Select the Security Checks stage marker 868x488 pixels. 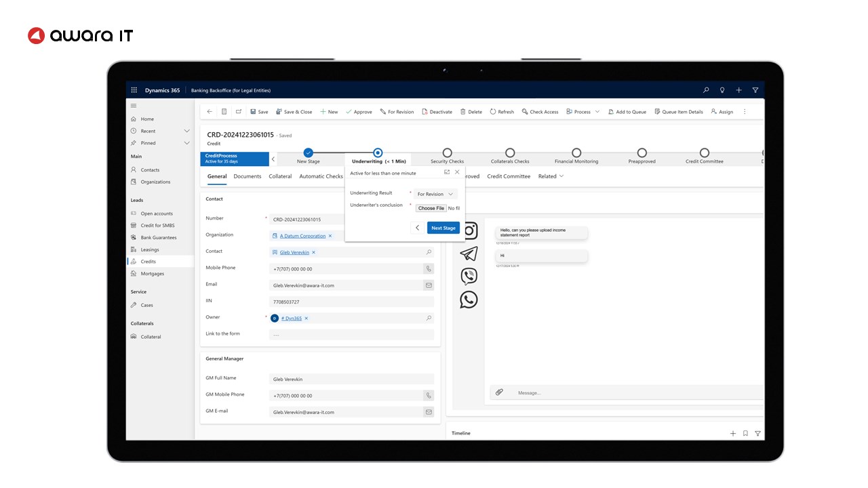click(x=447, y=153)
